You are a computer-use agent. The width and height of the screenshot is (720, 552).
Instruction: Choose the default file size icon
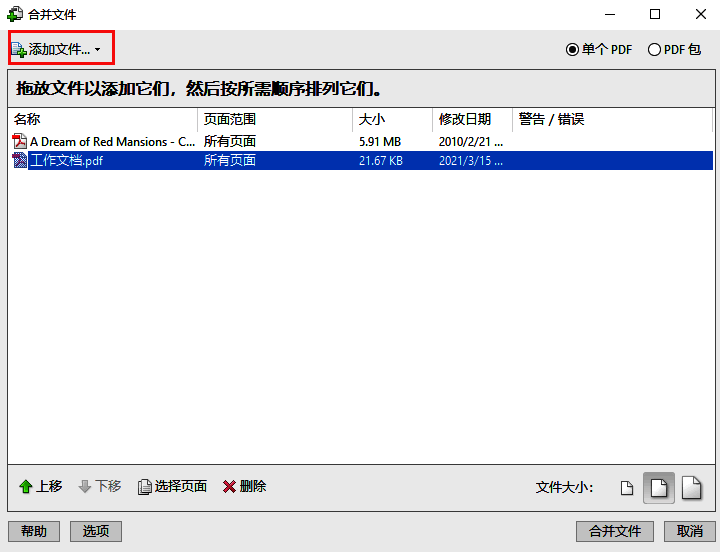click(x=659, y=488)
